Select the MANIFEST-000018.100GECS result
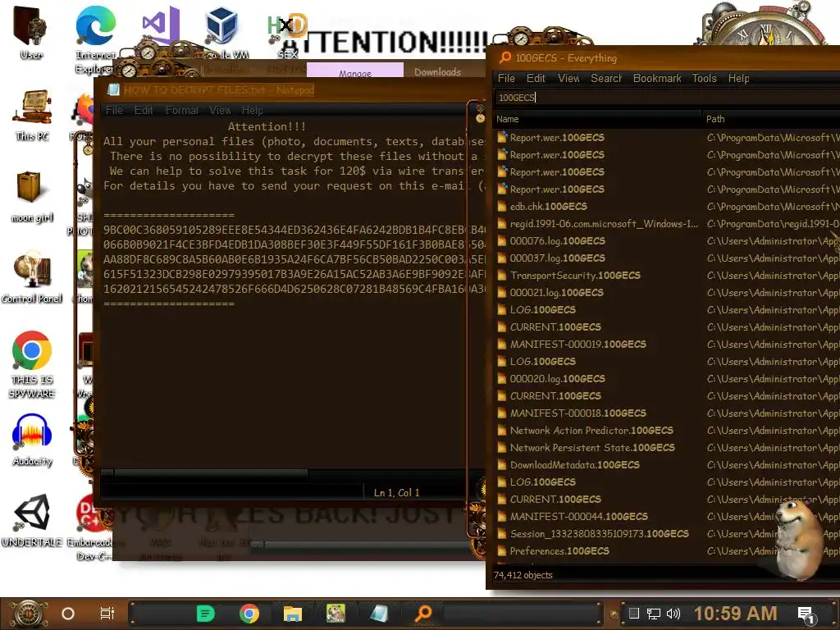Screen dimensions: 840x630 tap(666, 413)
